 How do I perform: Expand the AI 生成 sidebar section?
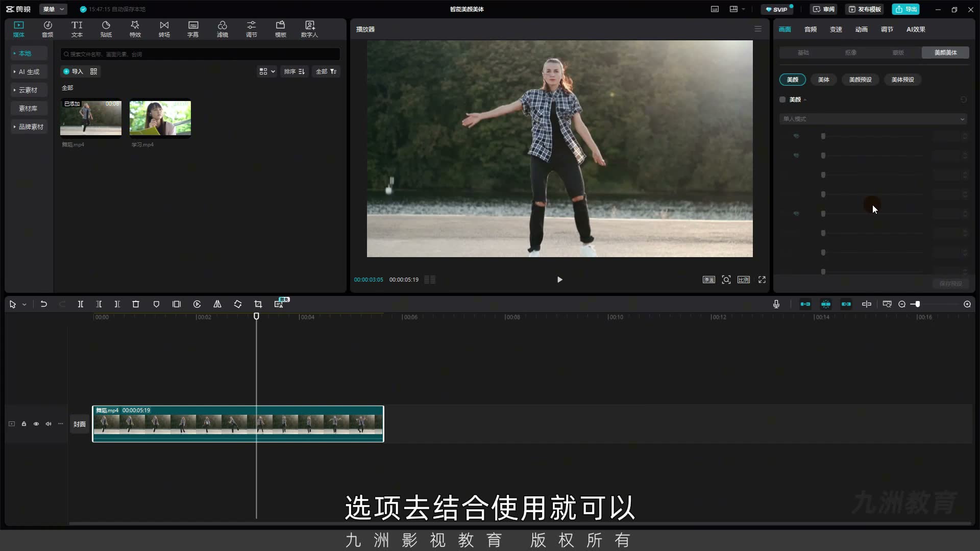[29, 72]
